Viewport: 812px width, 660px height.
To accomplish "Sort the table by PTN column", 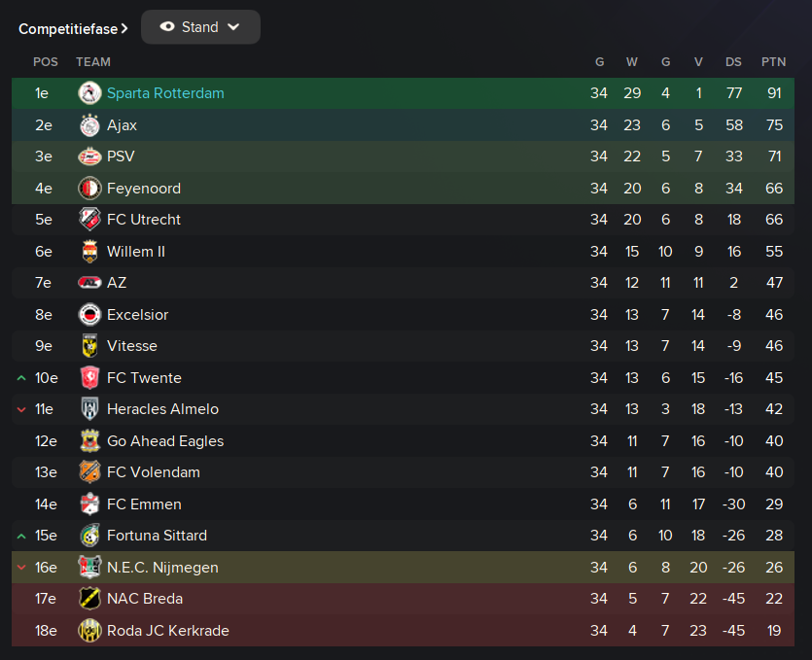I will [773, 62].
